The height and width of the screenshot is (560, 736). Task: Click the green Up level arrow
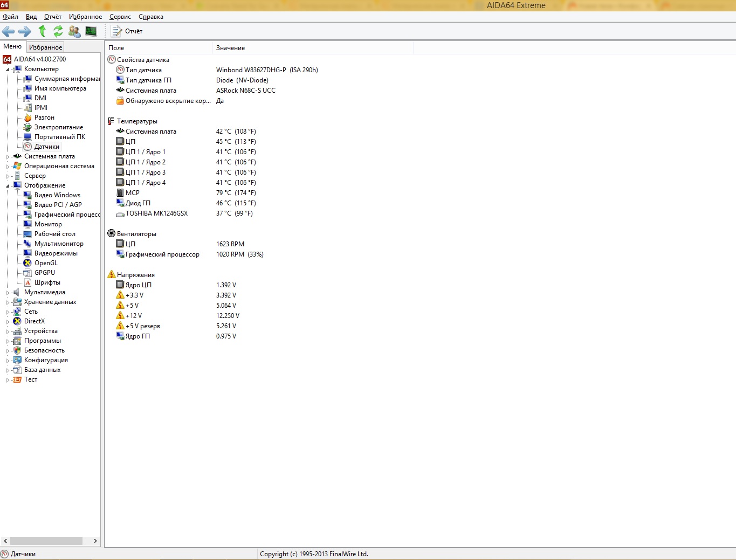coord(42,31)
